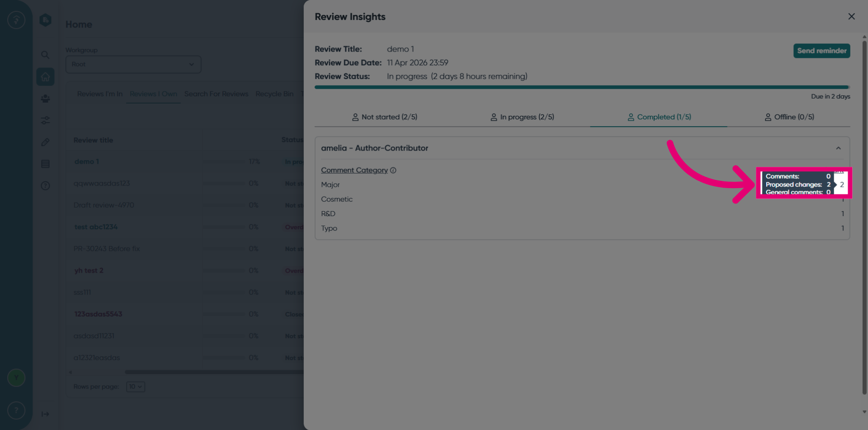Open the test abc1234 review

(x=96, y=227)
